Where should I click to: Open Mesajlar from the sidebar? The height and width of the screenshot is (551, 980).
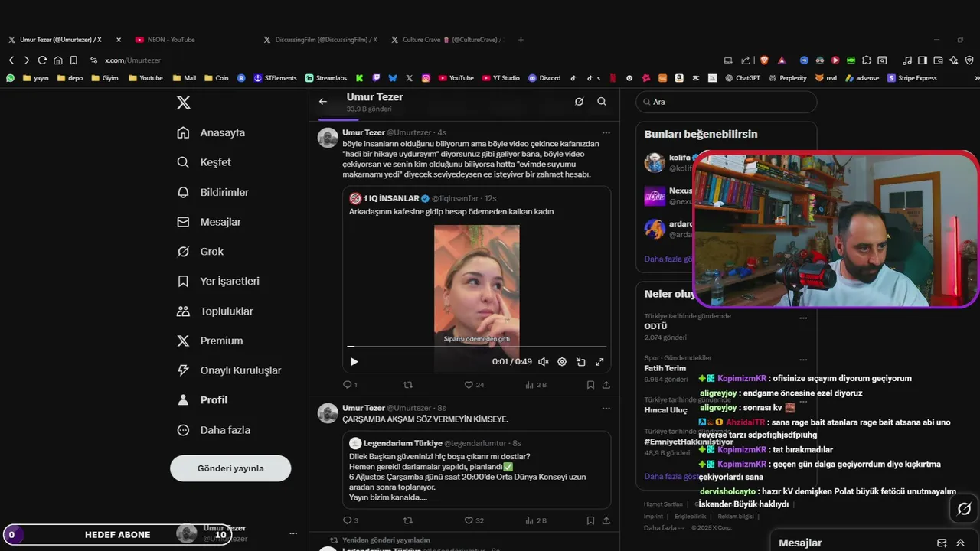coord(209,222)
